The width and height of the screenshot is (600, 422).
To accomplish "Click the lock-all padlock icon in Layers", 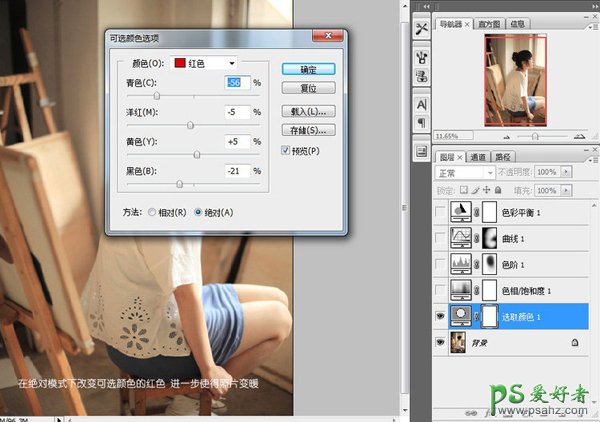I will [x=497, y=188].
